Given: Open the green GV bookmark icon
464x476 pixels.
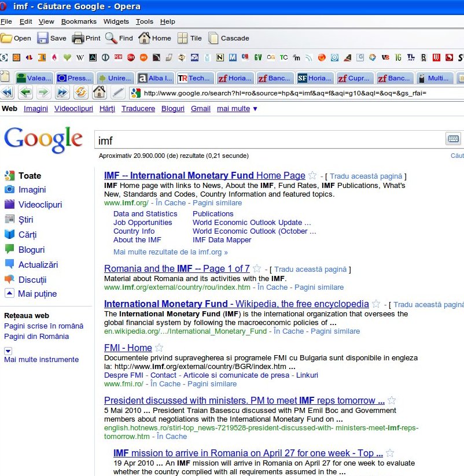Looking at the screenshot, I should pyautogui.click(x=258, y=57).
